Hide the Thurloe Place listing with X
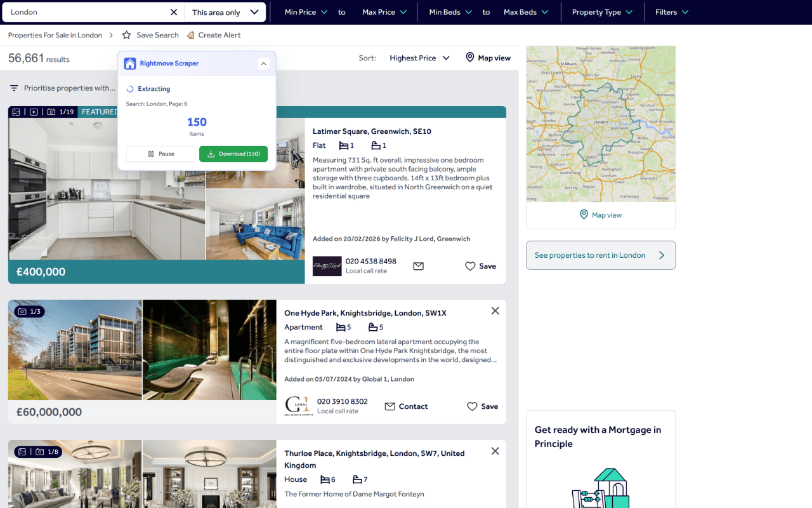This screenshot has width=812, height=508. pos(495,451)
